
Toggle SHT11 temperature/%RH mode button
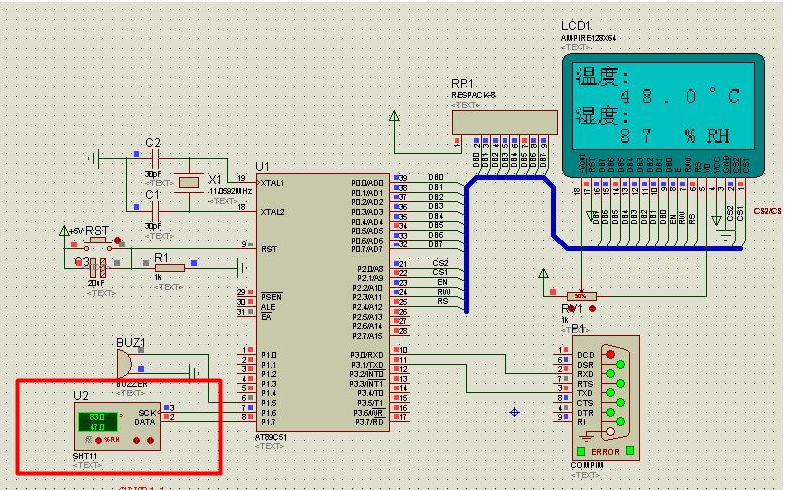tap(98, 440)
